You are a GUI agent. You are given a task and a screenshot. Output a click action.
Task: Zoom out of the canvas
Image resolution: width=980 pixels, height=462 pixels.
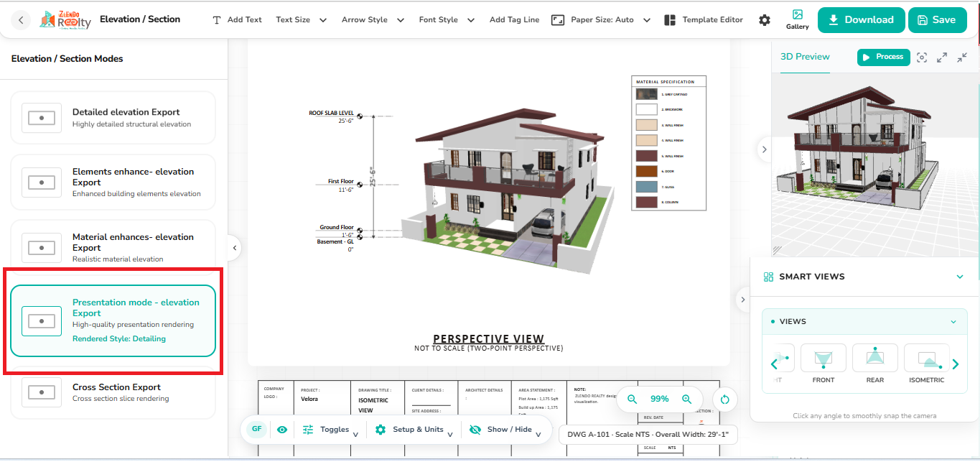tap(632, 399)
